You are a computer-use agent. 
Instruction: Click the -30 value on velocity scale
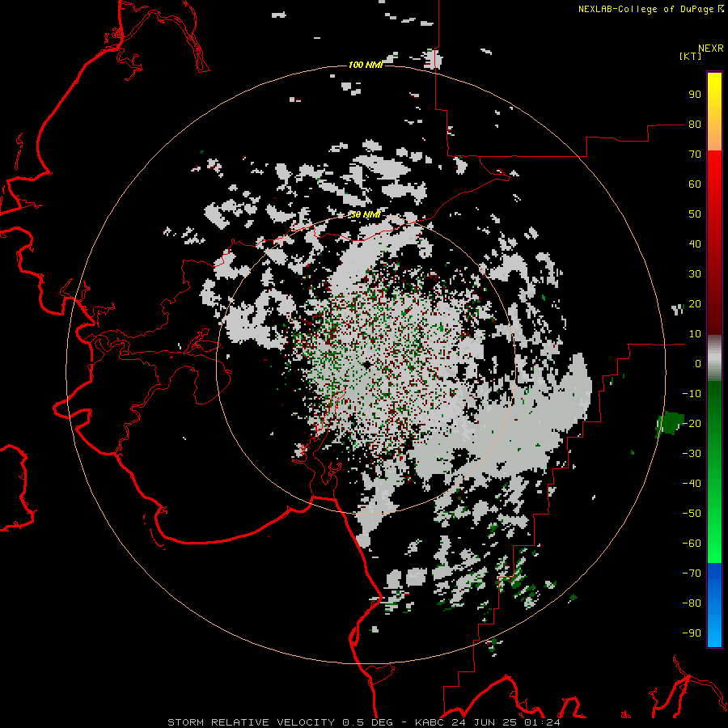pyautogui.click(x=692, y=454)
